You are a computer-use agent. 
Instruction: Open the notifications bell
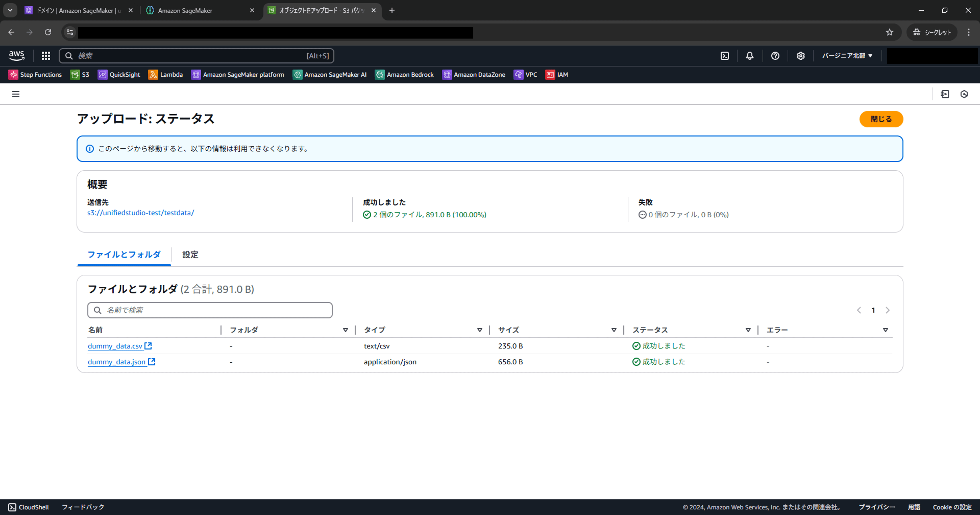click(749, 56)
